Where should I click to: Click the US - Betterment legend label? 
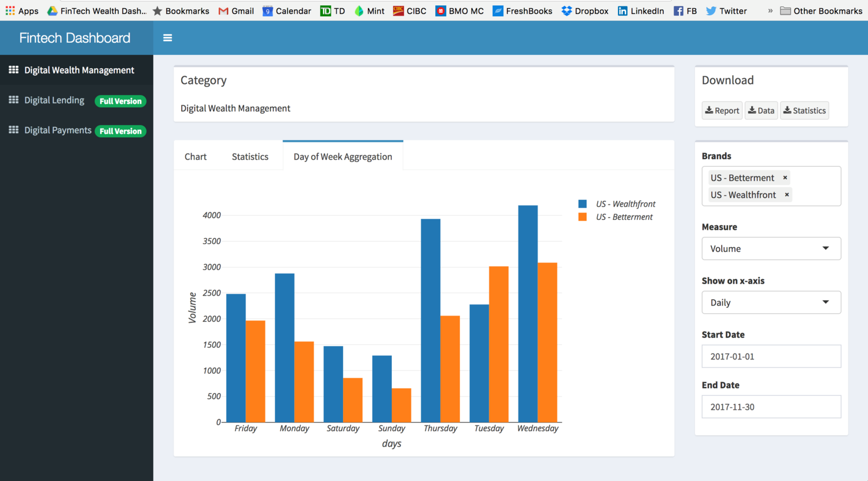pyautogui.click(x=624, y=216)
